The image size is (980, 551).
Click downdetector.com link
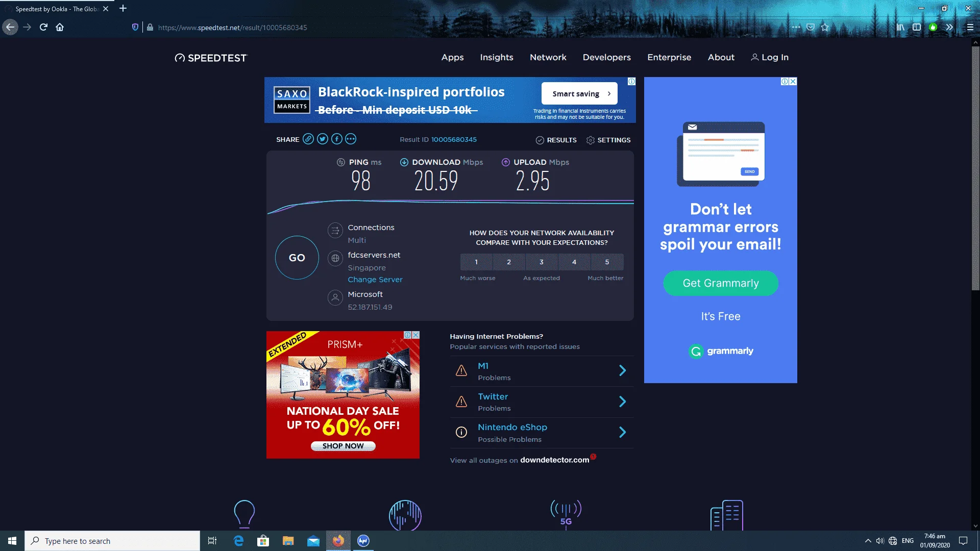555,460
